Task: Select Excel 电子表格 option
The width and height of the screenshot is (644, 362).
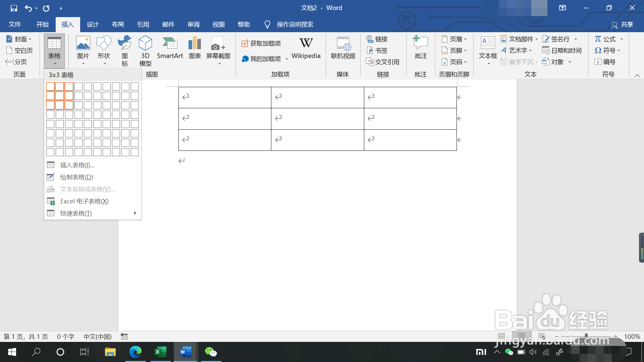Action: (84, 201)
